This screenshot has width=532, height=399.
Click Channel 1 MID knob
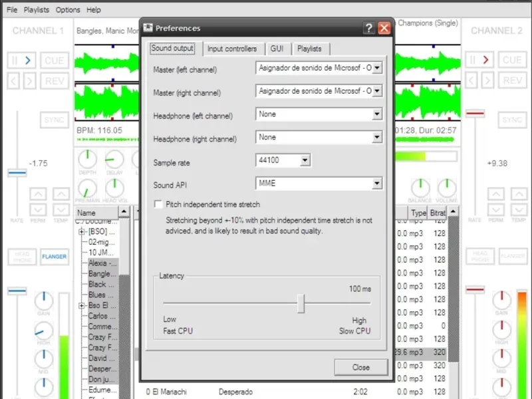[x=44, y=359]
